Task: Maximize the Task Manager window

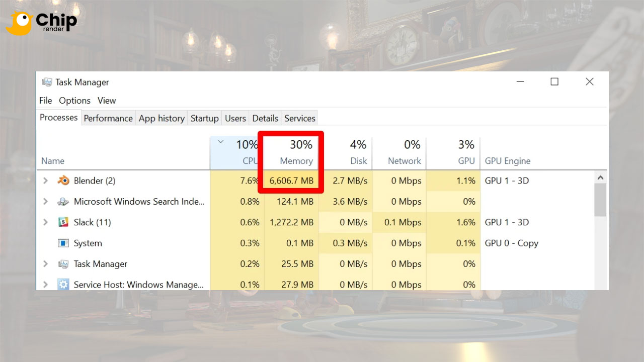Action: pyautogui.click(x=554, y=81)
